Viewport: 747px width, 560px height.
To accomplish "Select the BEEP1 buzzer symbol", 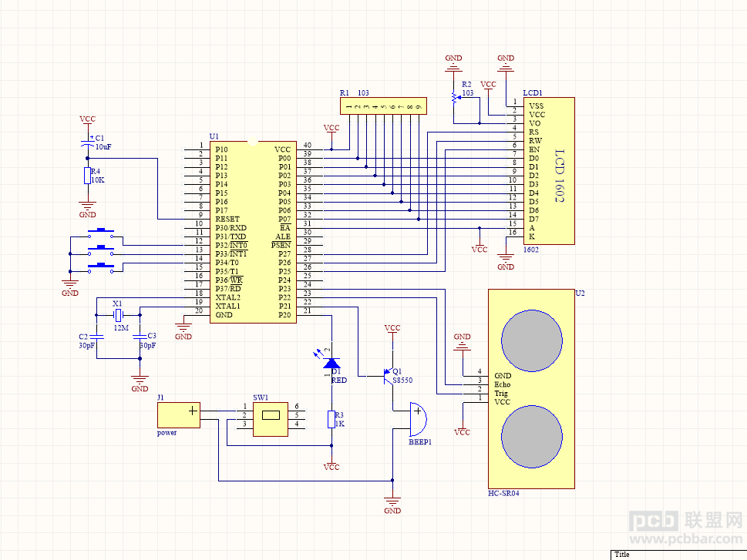I will (419, 419).
